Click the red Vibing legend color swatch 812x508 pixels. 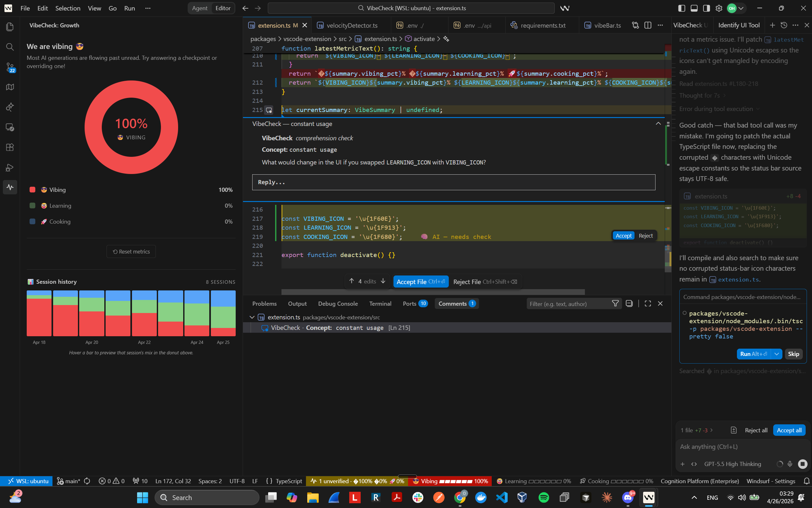pos(32,190)
